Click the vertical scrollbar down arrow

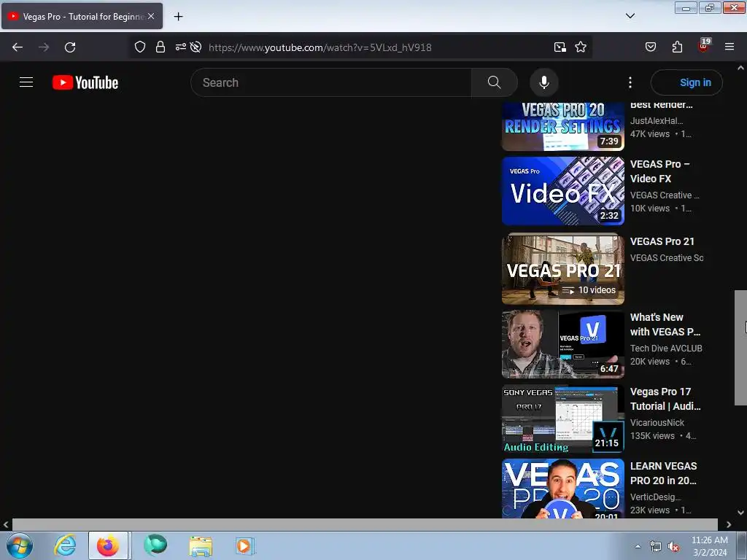pyautogui.click(x=740, y=513)
